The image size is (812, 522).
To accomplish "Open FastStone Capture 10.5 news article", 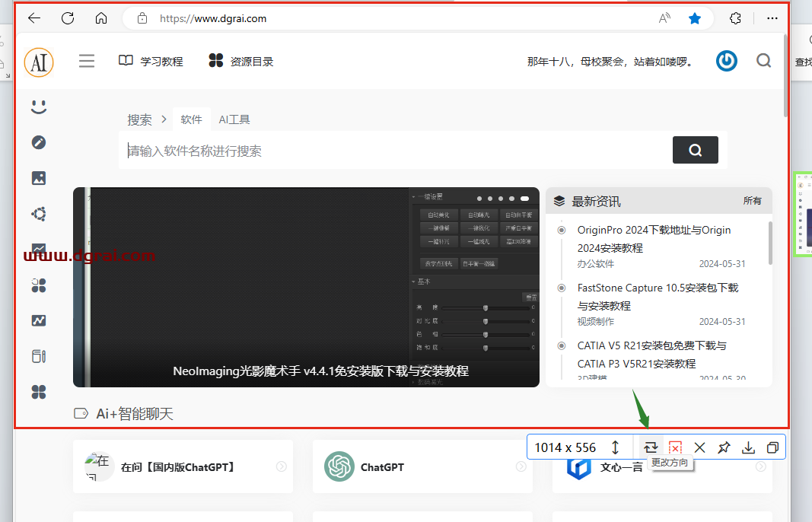I will tap(658, 297).
